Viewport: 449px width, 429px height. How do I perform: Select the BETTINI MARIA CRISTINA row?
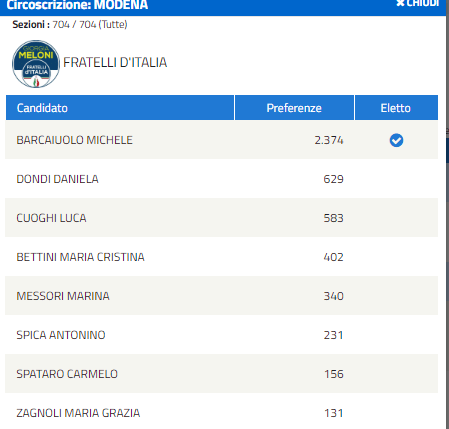222,257
